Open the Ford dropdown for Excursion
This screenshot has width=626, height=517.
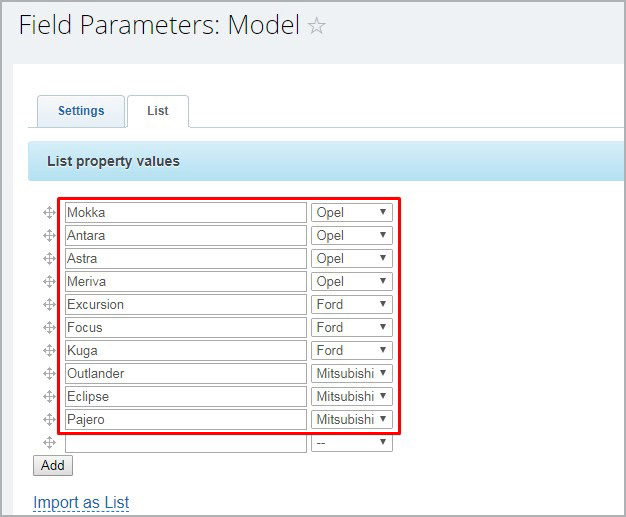352,304
